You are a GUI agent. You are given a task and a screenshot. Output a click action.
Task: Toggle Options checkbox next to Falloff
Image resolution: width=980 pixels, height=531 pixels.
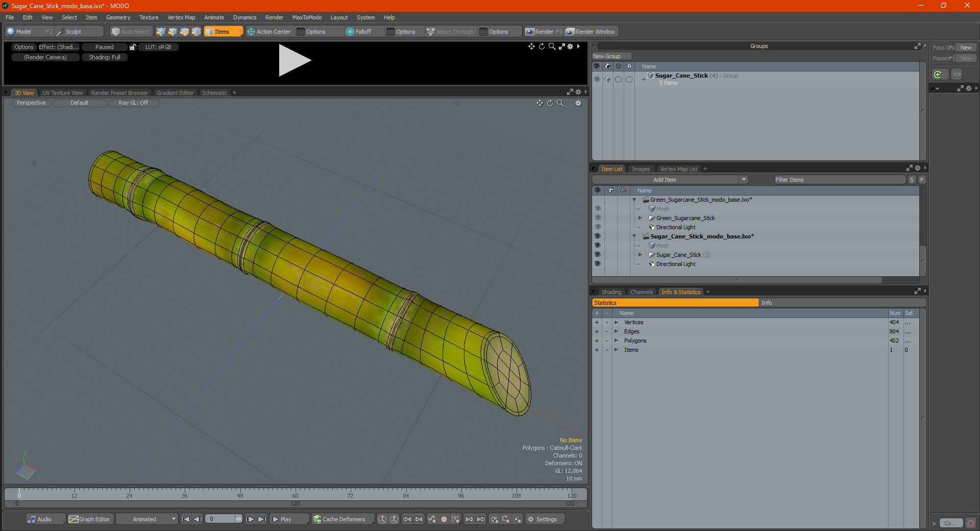click(x=391, y=32)
